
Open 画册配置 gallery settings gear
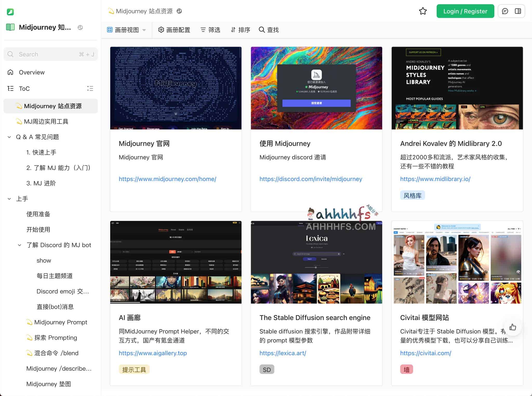click(x=174, y=30)
